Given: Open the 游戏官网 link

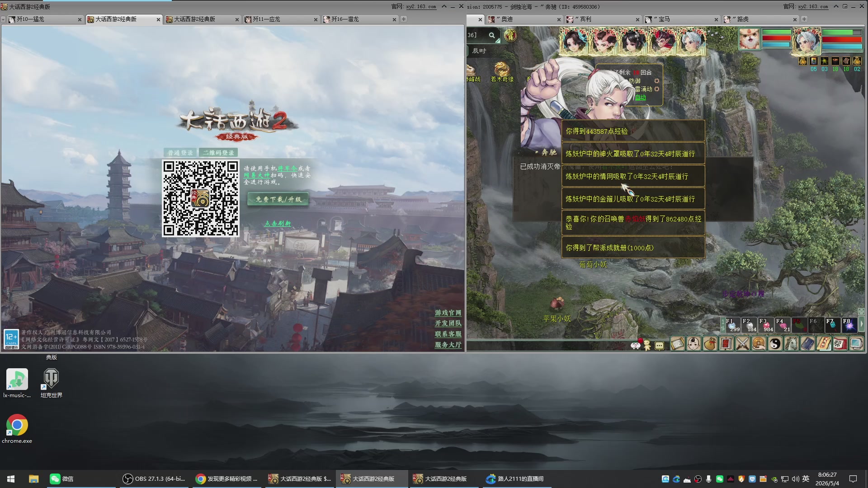Looking at the screenshot, I should [x=448, y=313].
